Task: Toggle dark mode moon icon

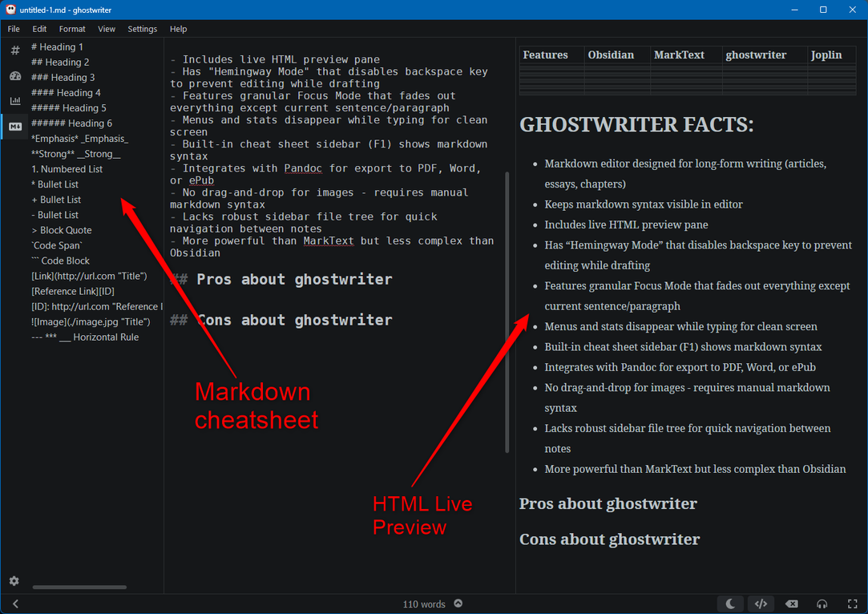Action: (x=731, y=604)
